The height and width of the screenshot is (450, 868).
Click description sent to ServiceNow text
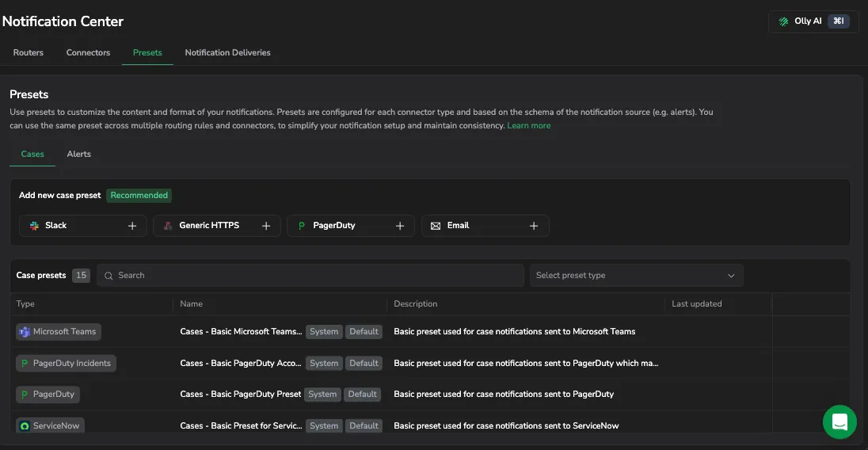(x=506, y=425)
